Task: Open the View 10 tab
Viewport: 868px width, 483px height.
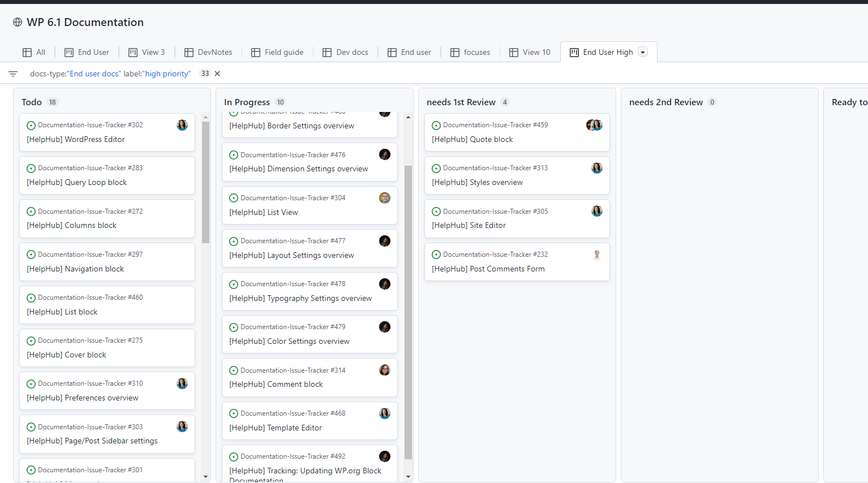Action: click(530, 52)
